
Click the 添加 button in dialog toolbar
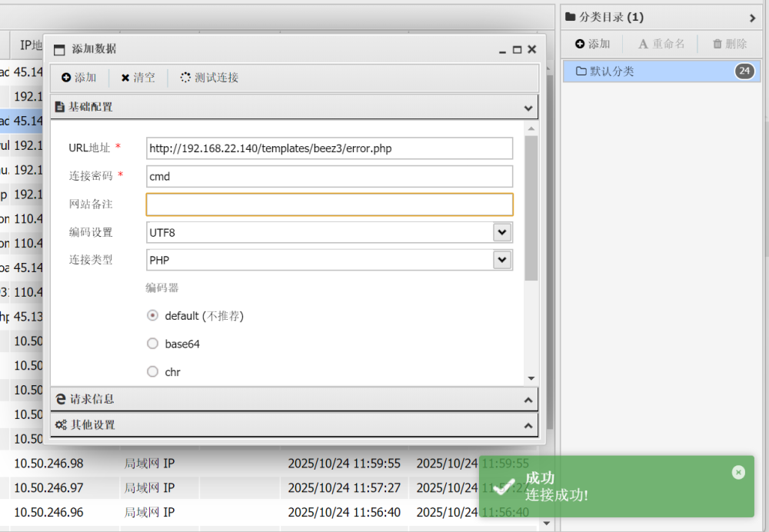[79, 78]
